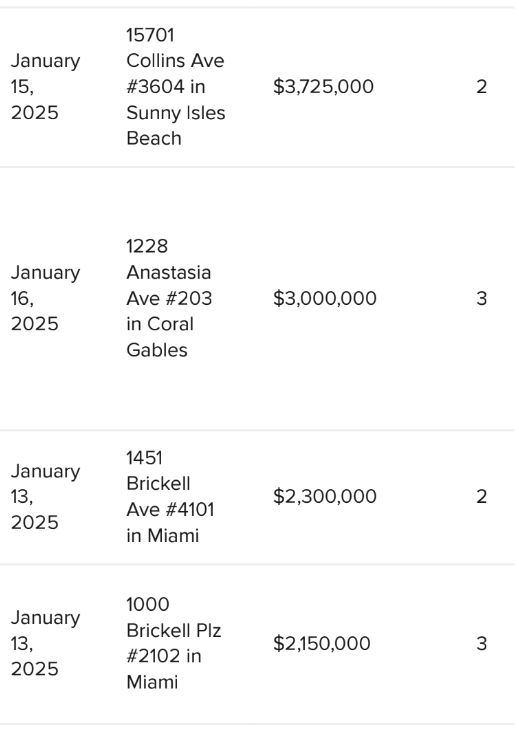The height and width of the screenshot is (730, 519).
Task: Click bedroom count 3 for Anastasia Ave
Action: click(481, 298)
